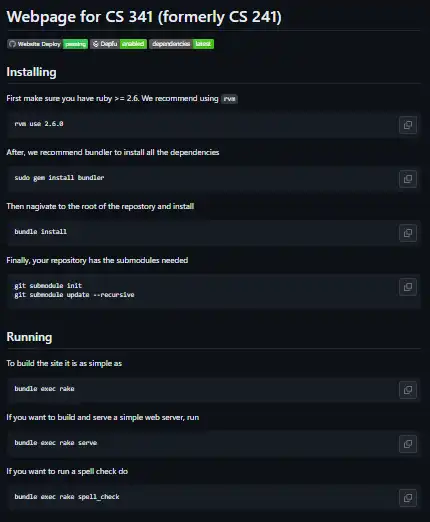The height and width of the screenshot is (522, 430).
Task: Copy the 'bundle exec rake' command
Action: (408, 390)
